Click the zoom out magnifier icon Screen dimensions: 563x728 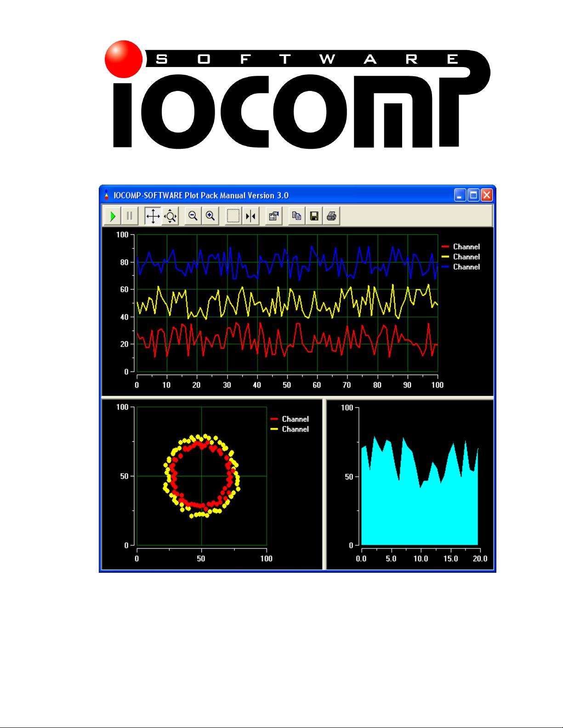click(193, 216)
